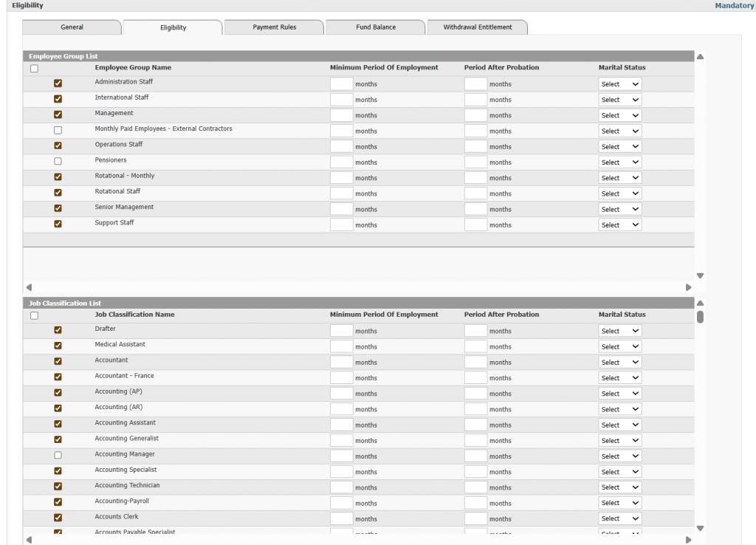Image resolution: width=756 pixels, height=545 pixels.
Task: Uncheck Senior Management checkbox
Action: 58,208
